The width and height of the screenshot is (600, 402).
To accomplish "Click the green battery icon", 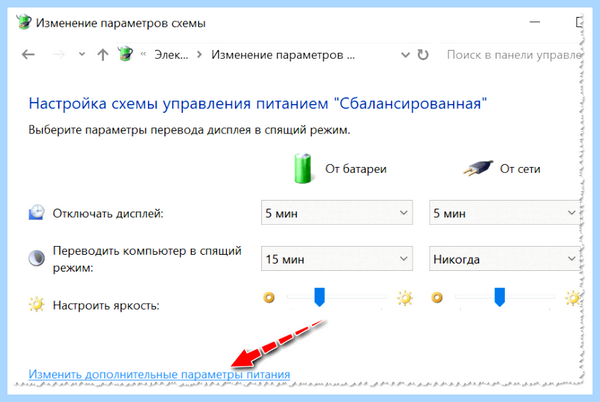I will click(303, 168).
